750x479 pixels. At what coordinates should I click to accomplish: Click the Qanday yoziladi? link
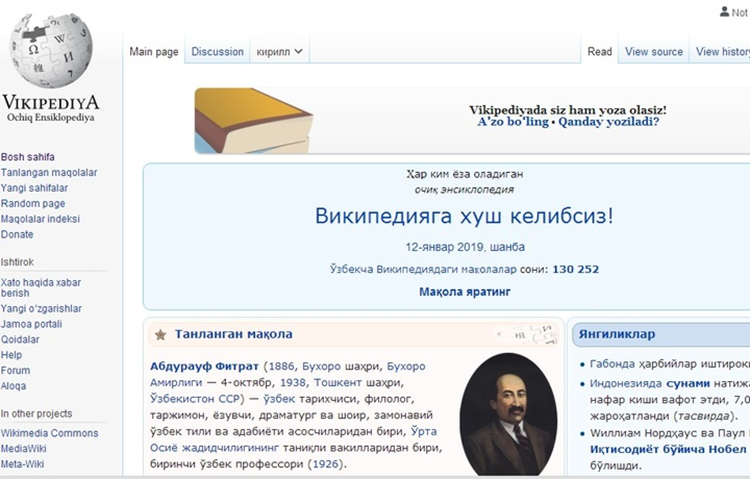click(x=608, y=122)
